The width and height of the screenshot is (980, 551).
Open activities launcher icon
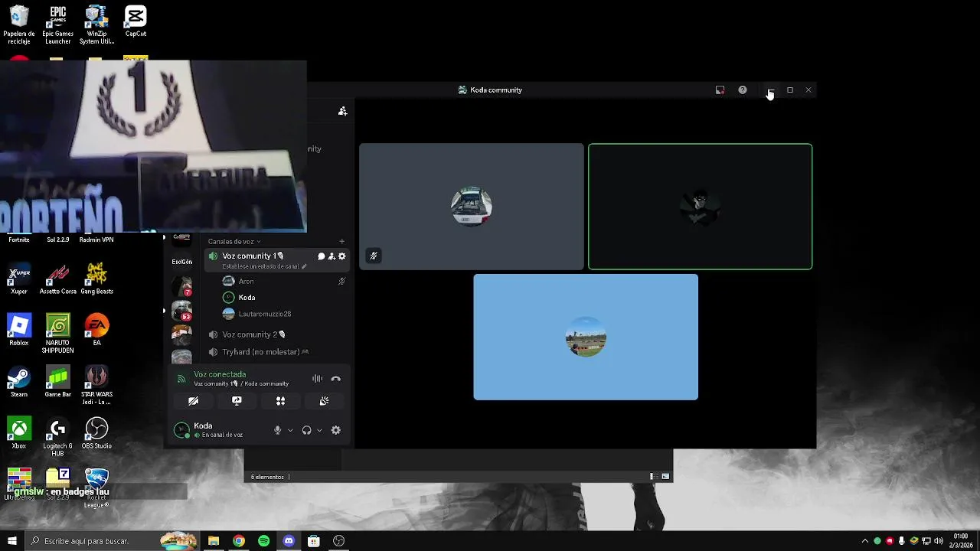280,401
